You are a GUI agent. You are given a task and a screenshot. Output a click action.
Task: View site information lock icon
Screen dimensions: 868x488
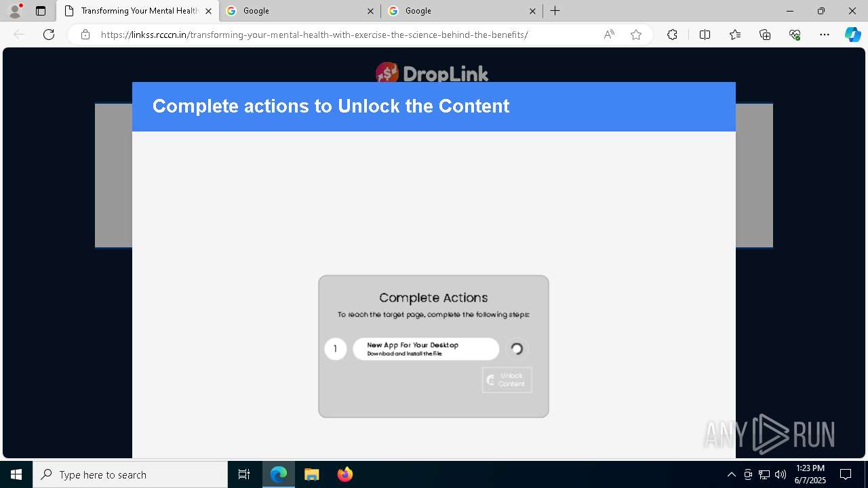85,35
